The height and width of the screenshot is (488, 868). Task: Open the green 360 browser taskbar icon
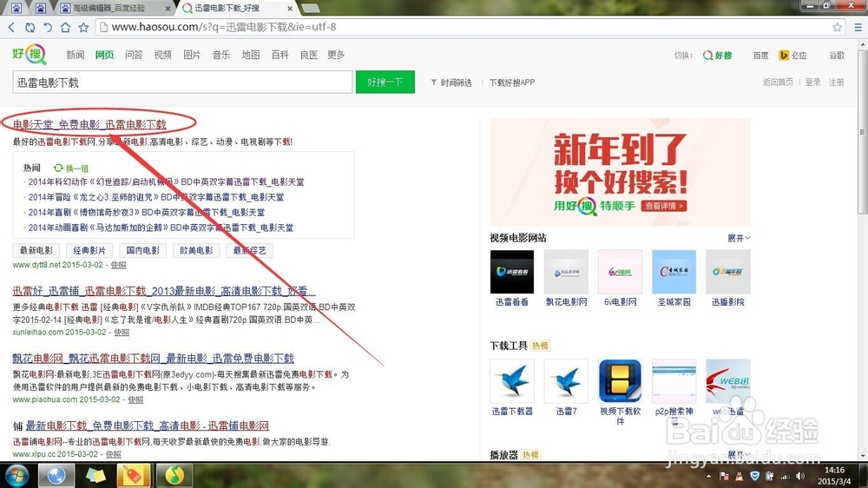174,475
